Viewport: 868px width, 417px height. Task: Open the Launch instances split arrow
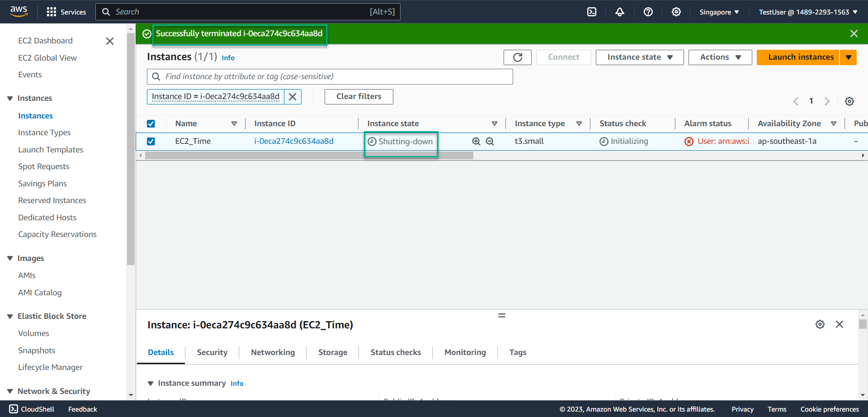click(x=849, y=57)
